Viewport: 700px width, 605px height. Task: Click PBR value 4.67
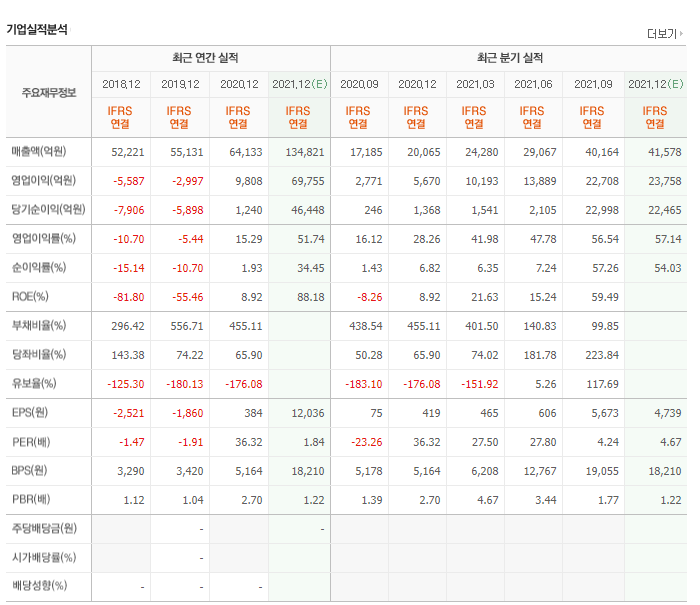(488, 501)
